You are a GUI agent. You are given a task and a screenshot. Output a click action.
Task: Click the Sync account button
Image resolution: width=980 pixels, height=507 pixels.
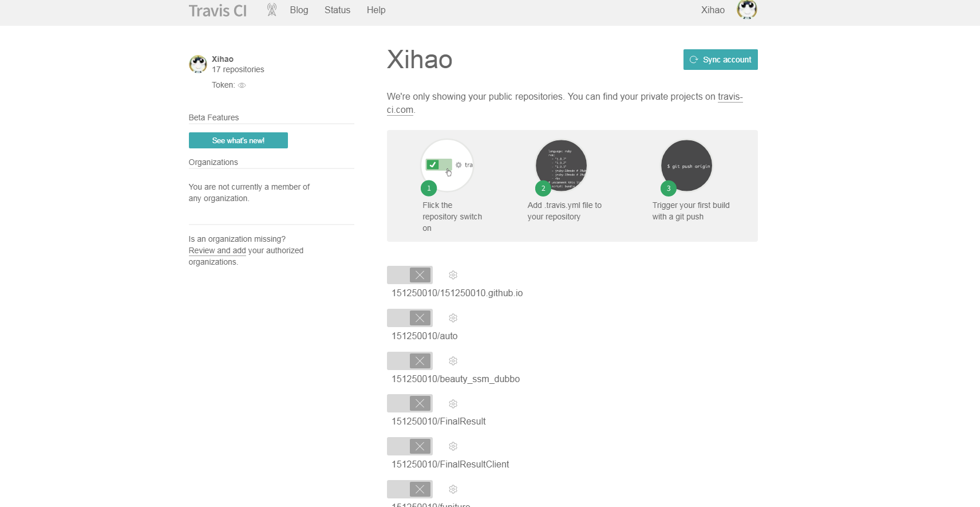point(720,60)
